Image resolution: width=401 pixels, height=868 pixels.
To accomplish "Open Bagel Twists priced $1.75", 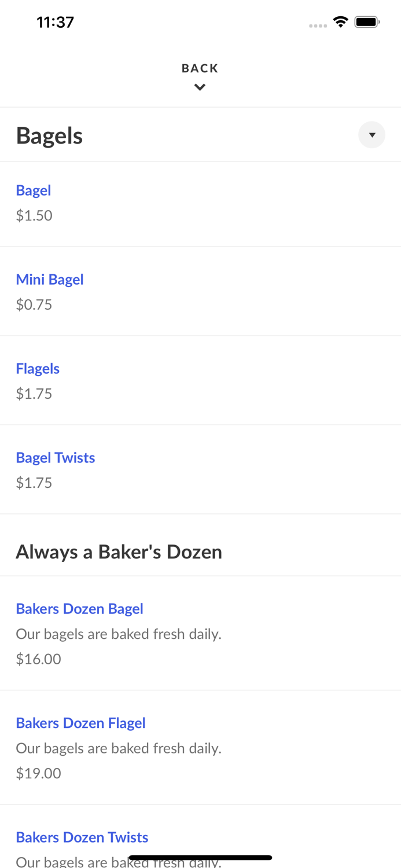I will [55, 457].
